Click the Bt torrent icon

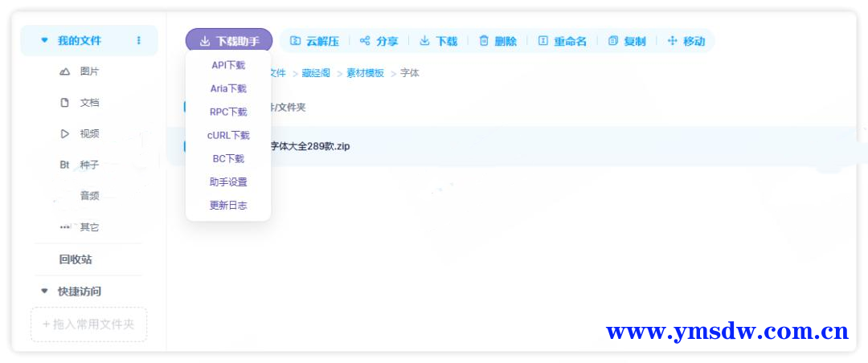65,165
